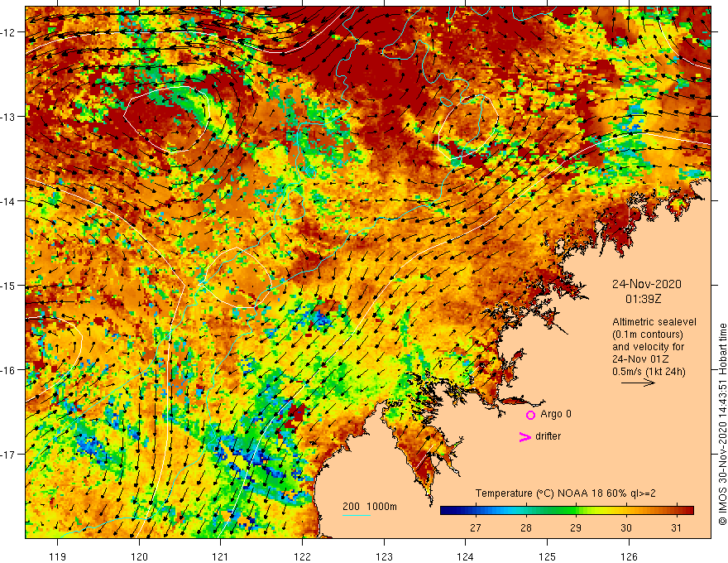Click the date text 24-Nov-2020

[x=646, y=284]
